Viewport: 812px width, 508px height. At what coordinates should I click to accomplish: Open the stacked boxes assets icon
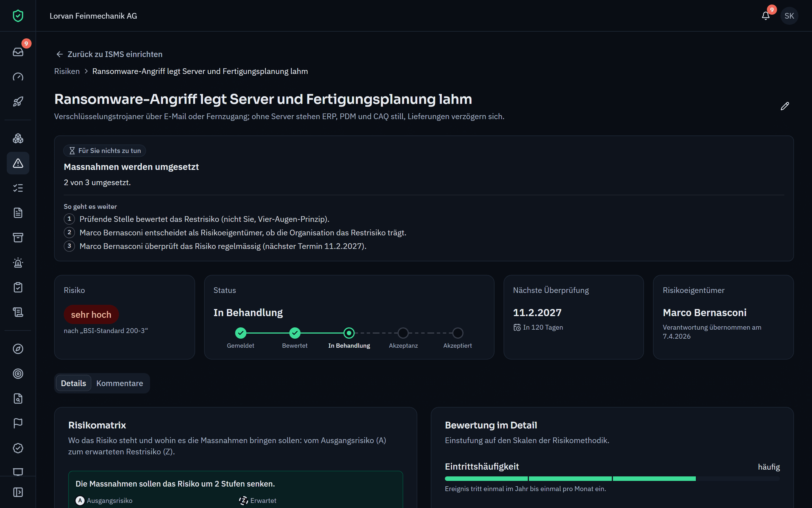click(x=18, y=138)
